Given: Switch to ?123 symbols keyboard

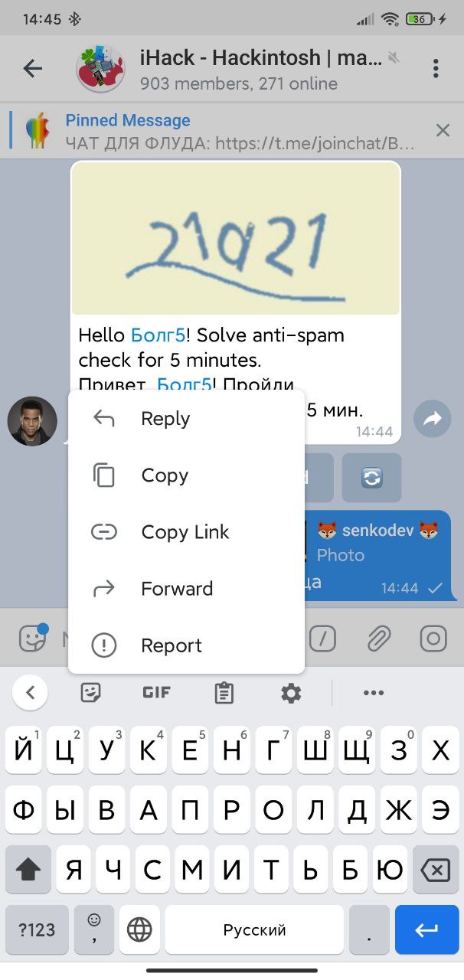Looking at the screenshot, I should click(x=37, y=929).
